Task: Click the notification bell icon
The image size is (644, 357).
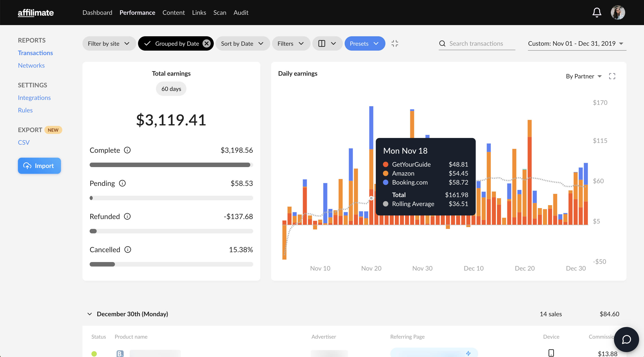Action: [597, 12]
